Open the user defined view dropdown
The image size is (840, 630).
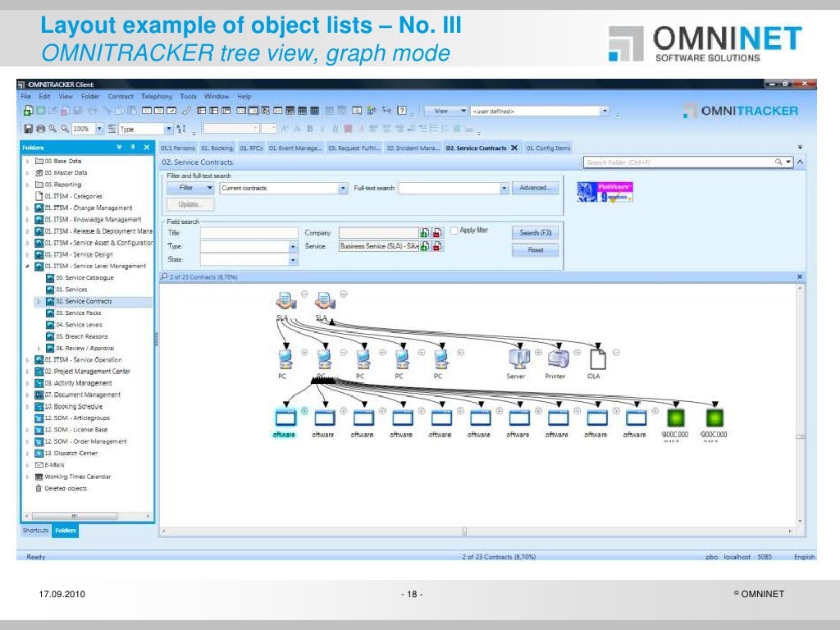[605, 111]
